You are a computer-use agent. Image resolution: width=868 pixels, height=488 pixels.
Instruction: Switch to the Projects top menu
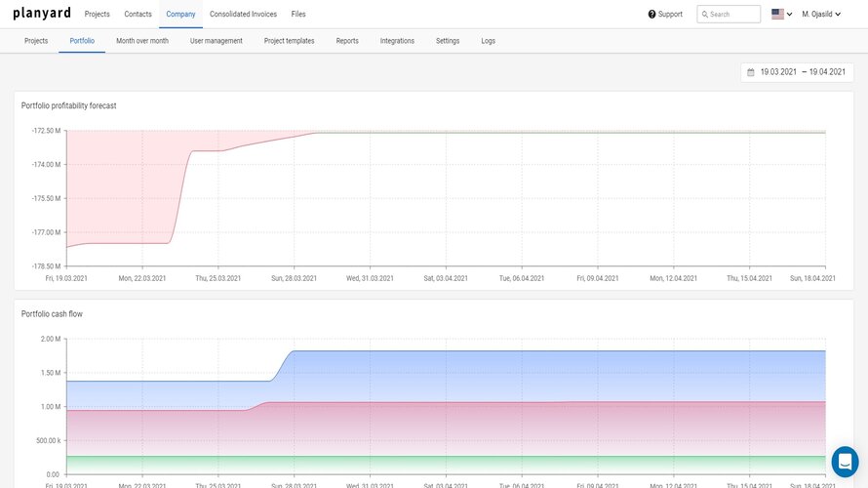point(97,15)
